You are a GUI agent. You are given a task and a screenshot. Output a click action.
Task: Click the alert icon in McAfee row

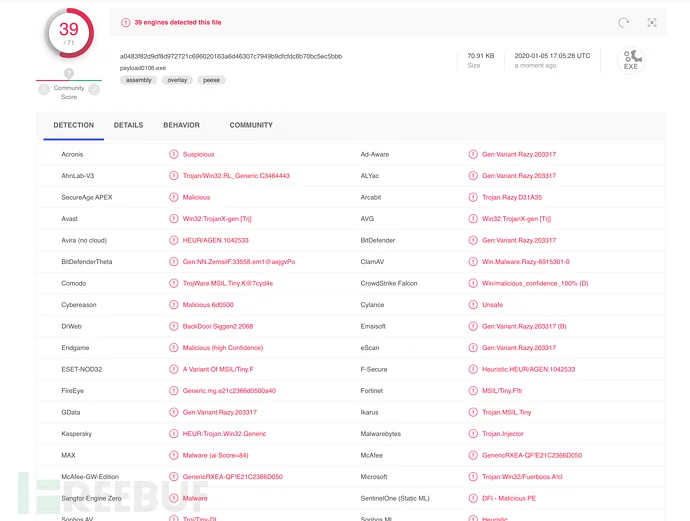(x=473, y=455)
